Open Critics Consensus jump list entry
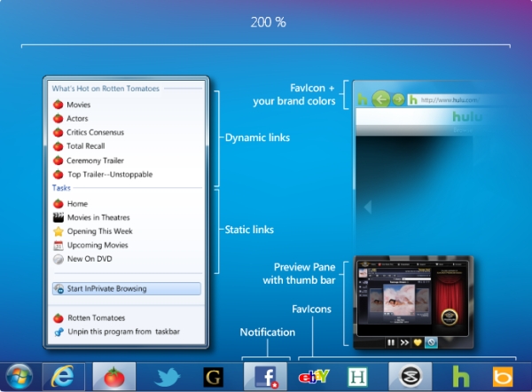 [x=95, y=133]
